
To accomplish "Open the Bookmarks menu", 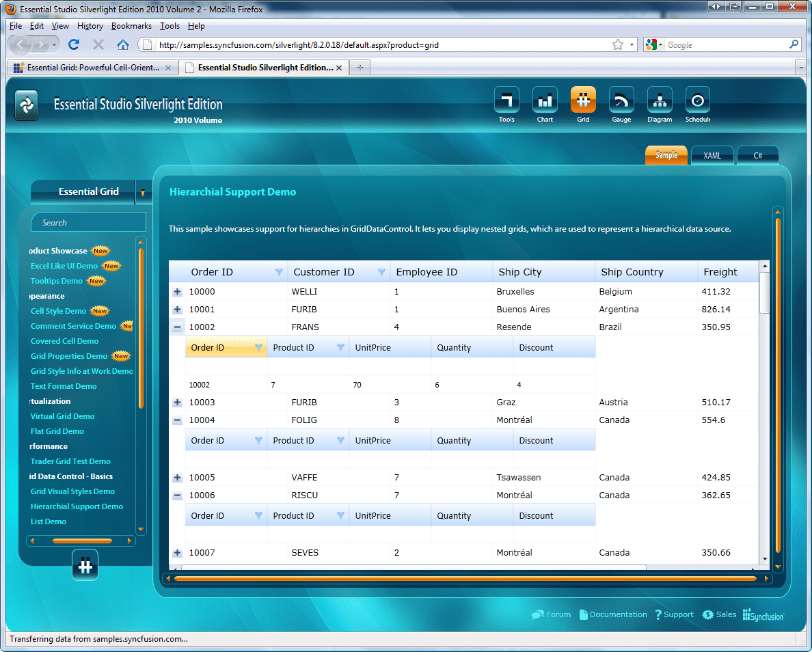I will pos(131,26).
